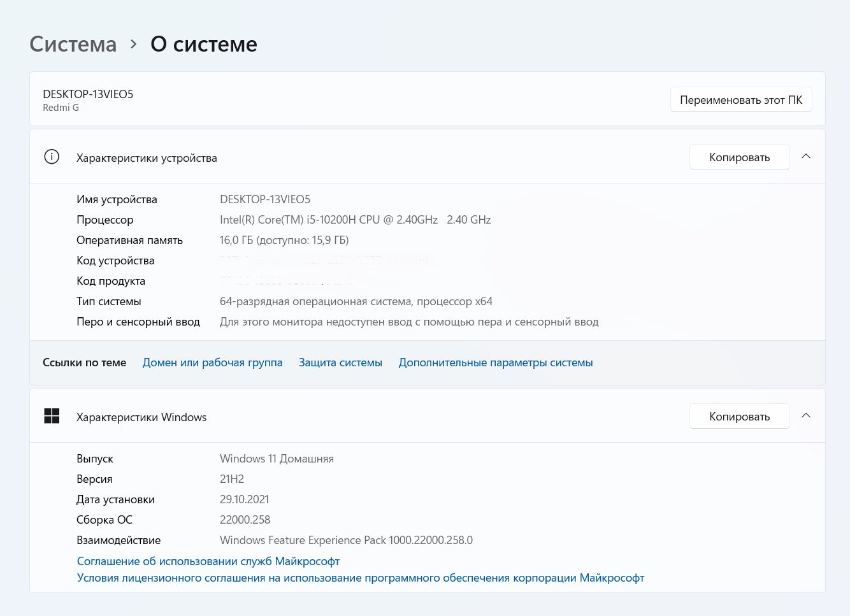
Task: Click the Выпуск label
Action: [95, 459]
